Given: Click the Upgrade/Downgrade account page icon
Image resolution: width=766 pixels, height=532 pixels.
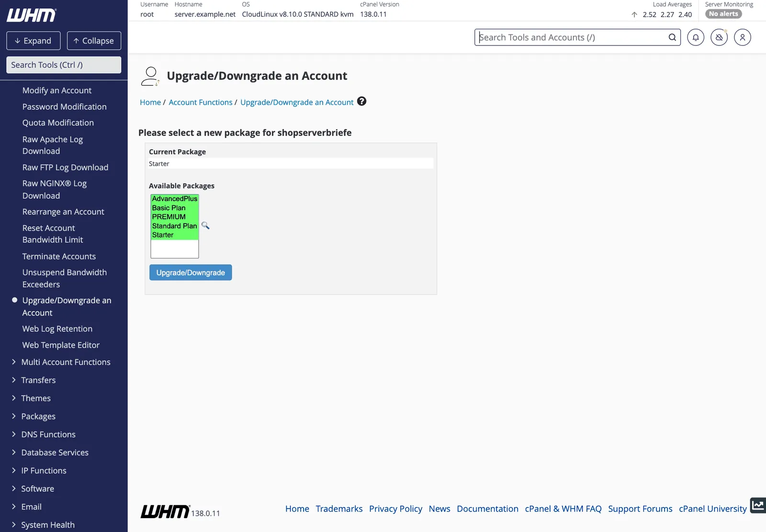Looking at the screenshot, I should (150, 77).
